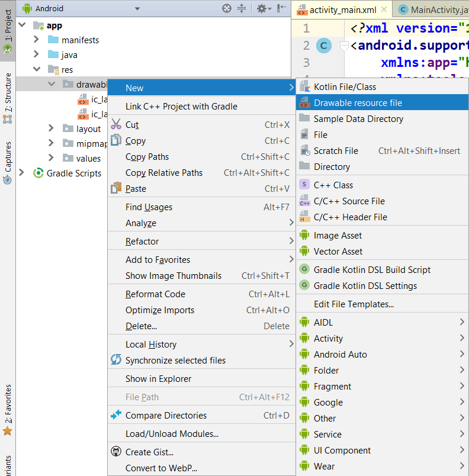Choose Link C++ Project with Gradle

tap(201, 106)
